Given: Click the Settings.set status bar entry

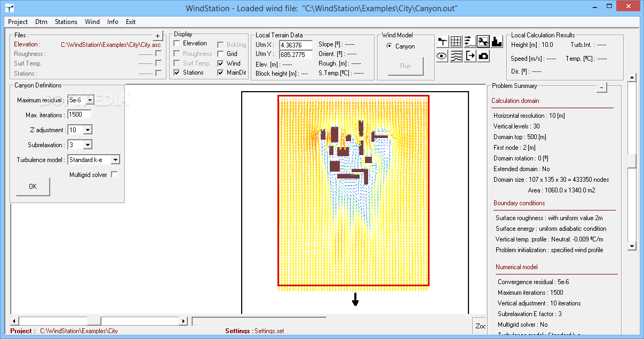Looking at the screenshot, I should click(x=269, y=331).
